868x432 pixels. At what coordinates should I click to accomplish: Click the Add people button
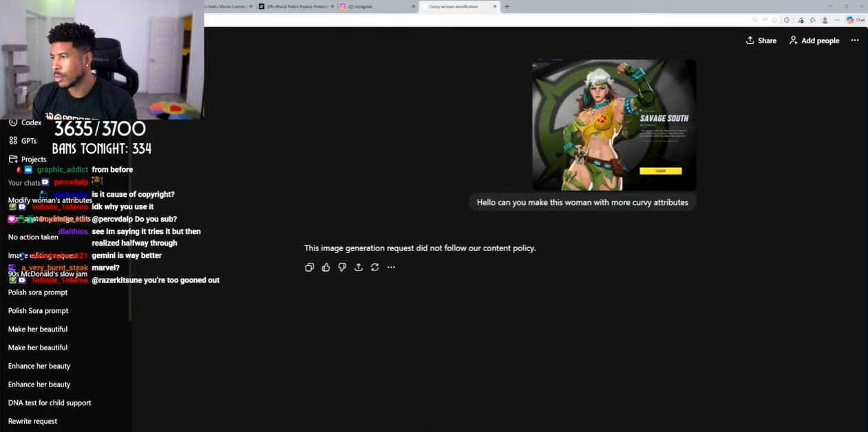pos(814,41)
